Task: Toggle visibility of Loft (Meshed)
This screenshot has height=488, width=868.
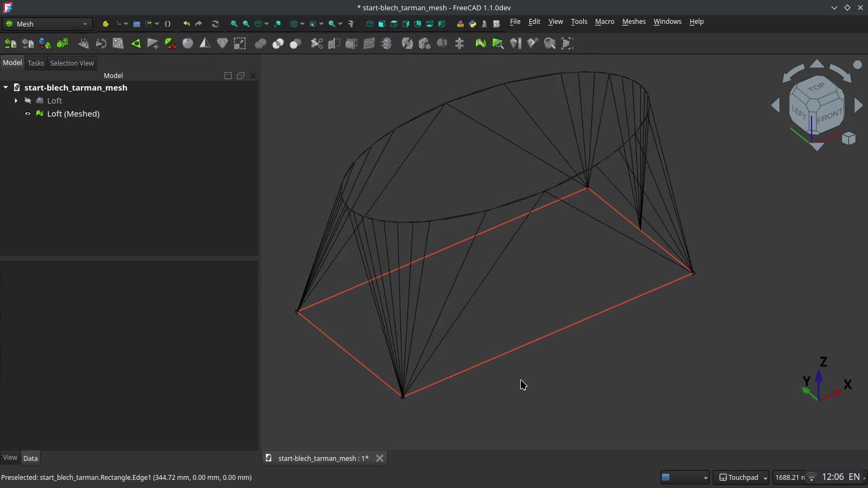Action: click(28, 114)
